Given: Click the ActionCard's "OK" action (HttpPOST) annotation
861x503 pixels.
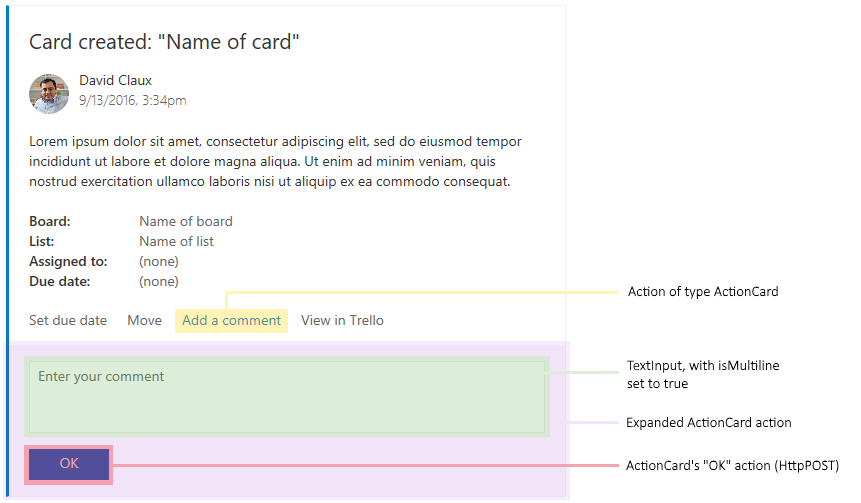Looking at the screenshot, I should [732, 466].
